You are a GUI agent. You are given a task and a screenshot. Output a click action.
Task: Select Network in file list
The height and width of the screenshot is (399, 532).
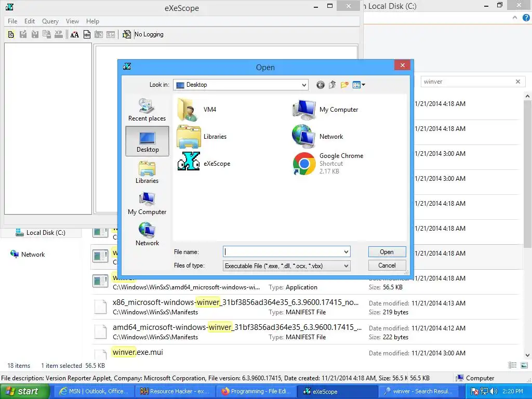(x=317, y=137)
